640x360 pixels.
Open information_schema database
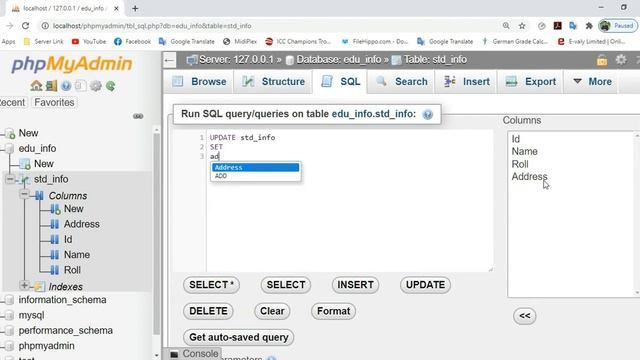tap(62, 300)
